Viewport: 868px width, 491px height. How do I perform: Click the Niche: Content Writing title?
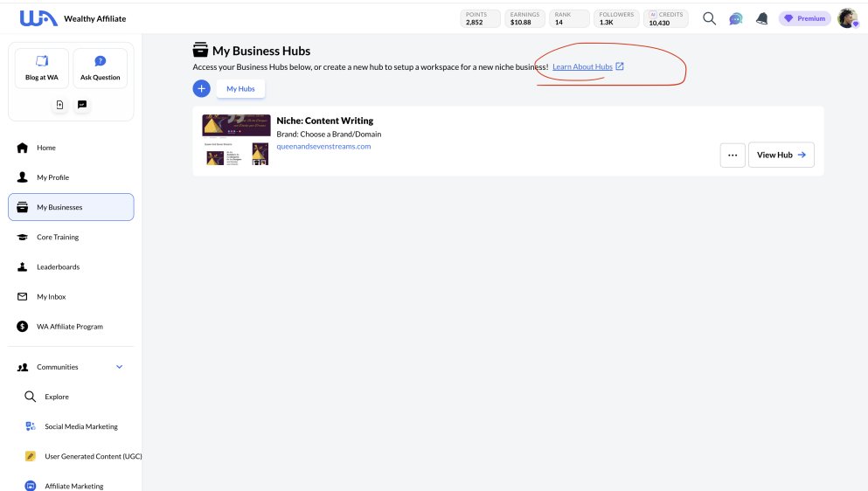325,121
